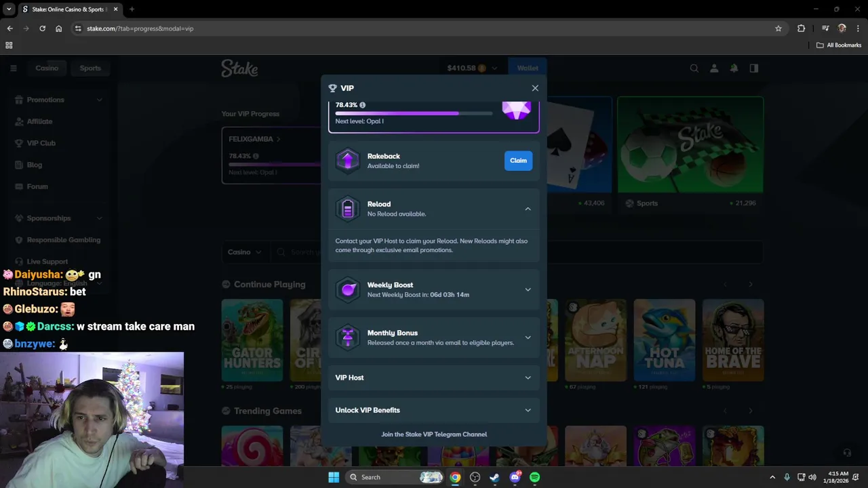868x488 pixels.
Task: Collapse the Reload section
Action: coord(528,209)
